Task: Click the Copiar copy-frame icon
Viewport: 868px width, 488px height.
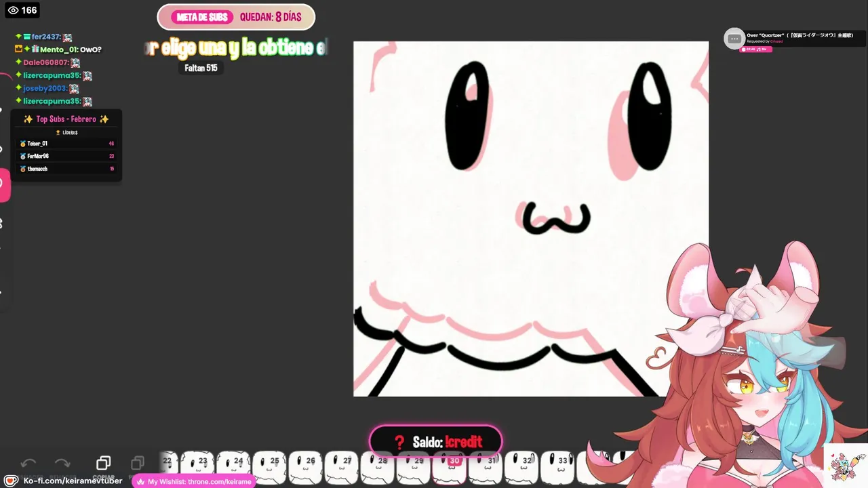Action: (103, 463)
